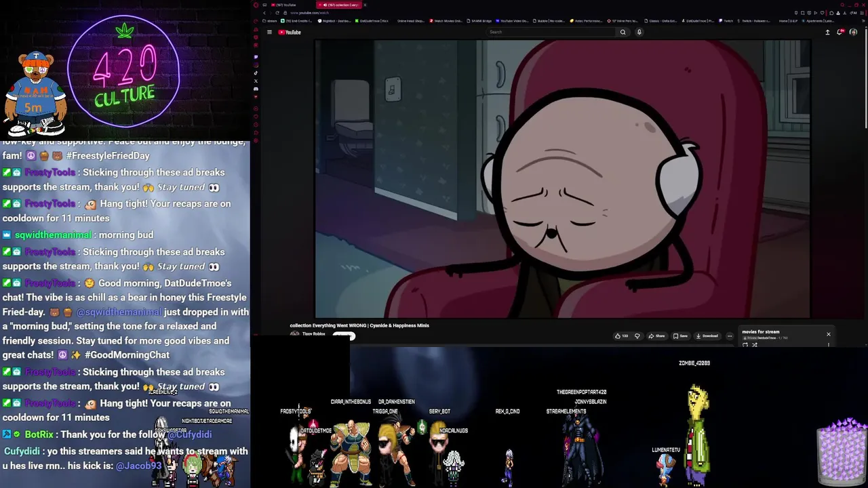Image resolution: width=868 pixels, height=488 pixels.
Task: Open the YouTube hamburger guide menu
Action: point(269,32)
